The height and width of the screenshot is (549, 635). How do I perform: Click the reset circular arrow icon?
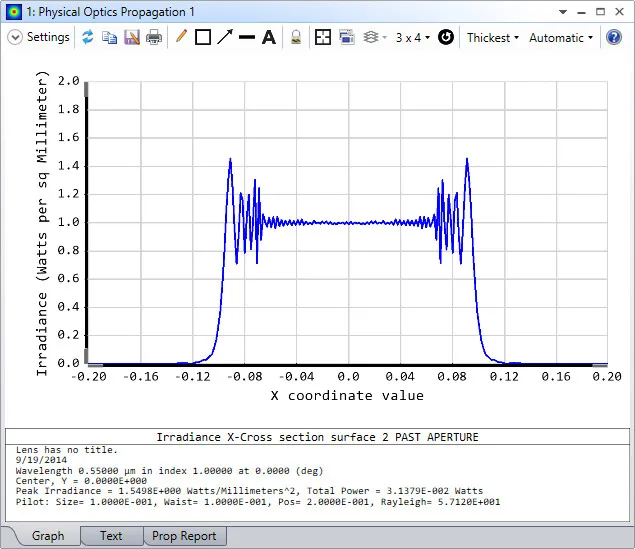(x=446, y=38)
